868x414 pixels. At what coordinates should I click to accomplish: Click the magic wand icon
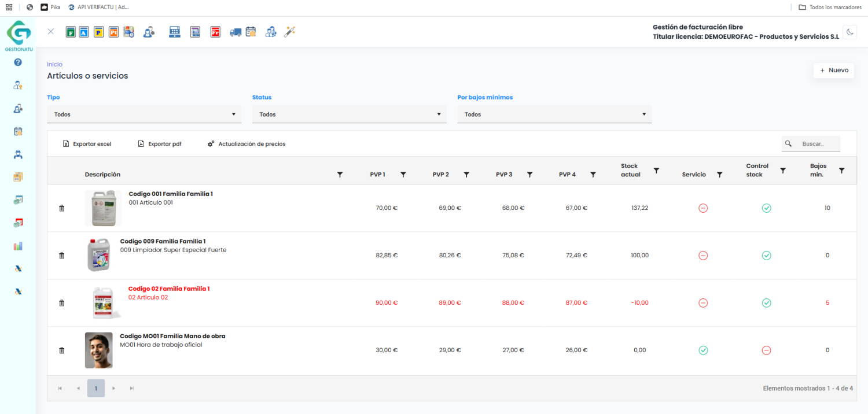[x=289, y=32]
